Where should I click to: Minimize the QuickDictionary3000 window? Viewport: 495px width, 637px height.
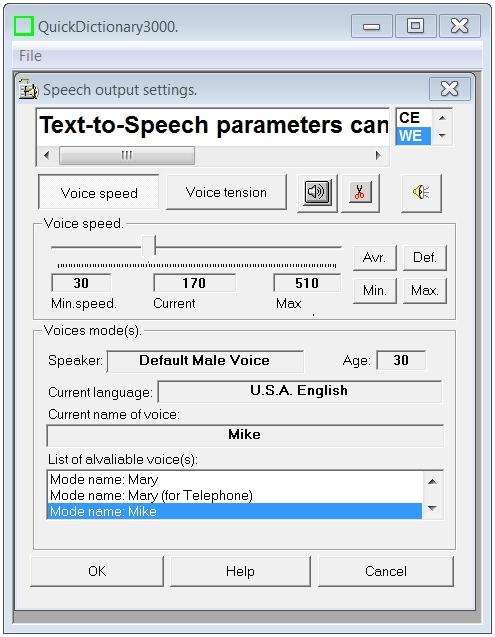click(x=372, y=26)
